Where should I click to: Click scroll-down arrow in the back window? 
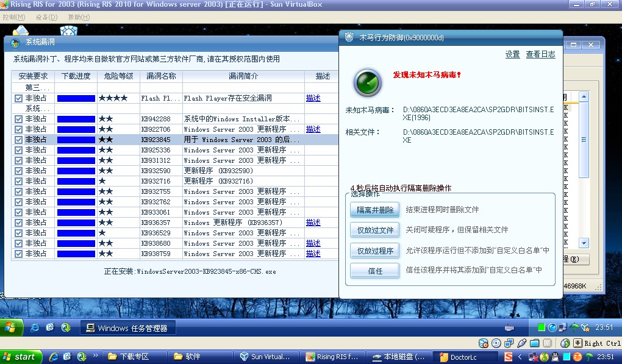pyautogui.click(x=584, y=243)
